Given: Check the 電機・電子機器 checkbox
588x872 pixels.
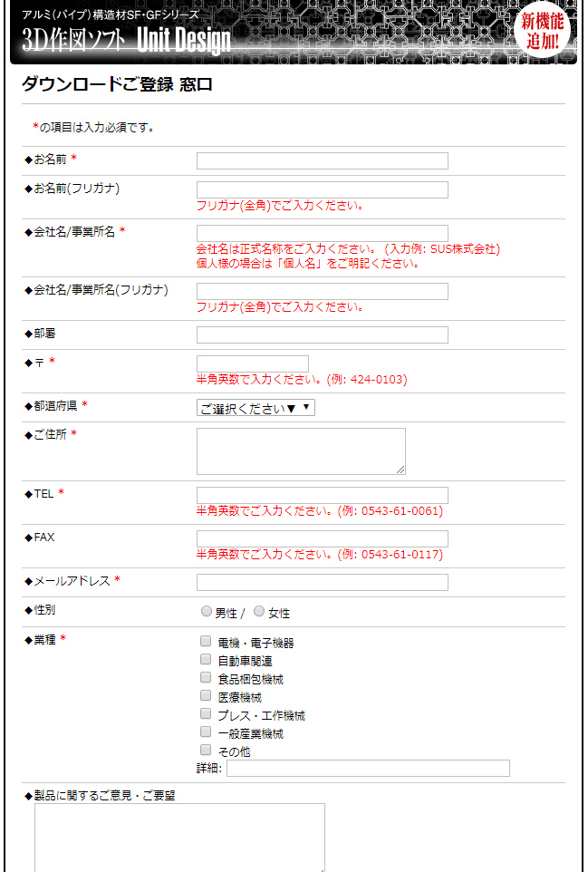Looking at the screenshot, I should 206,641.
